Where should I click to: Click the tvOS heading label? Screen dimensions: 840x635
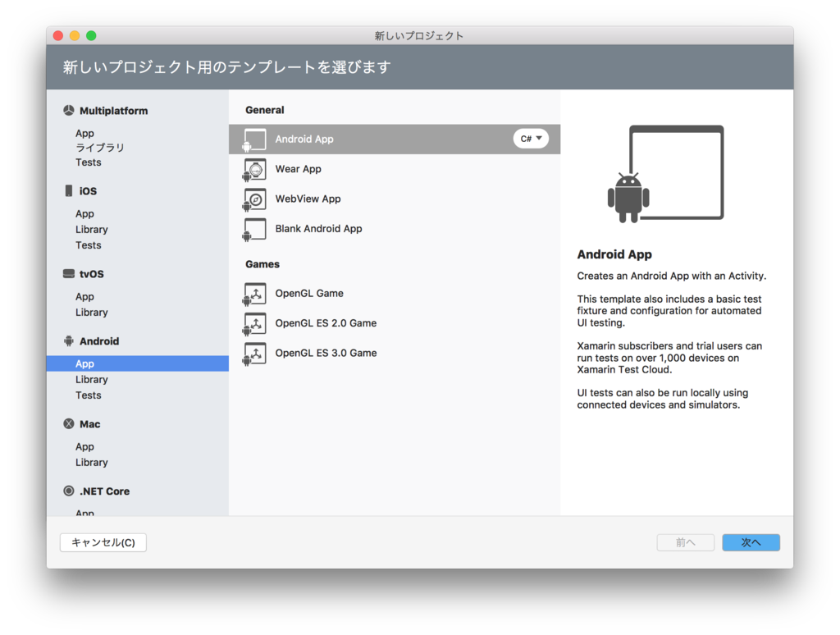(92, 274)
